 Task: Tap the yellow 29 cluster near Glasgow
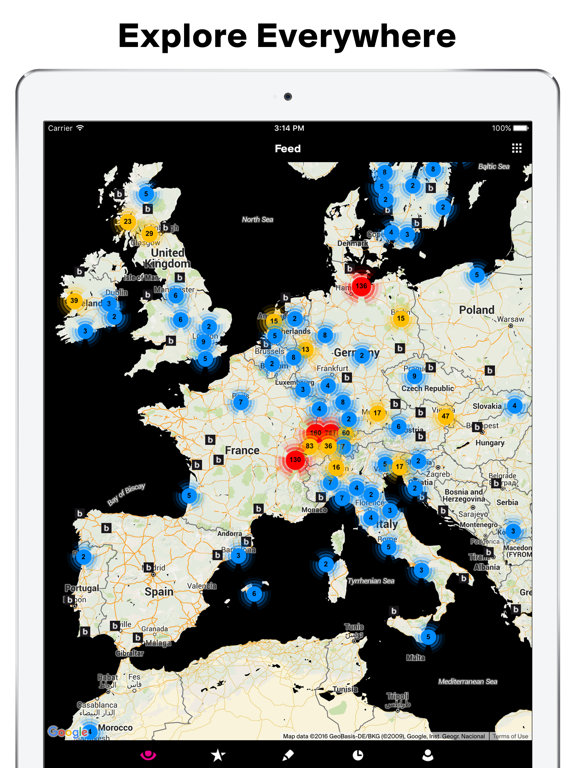tap(149, 233)
